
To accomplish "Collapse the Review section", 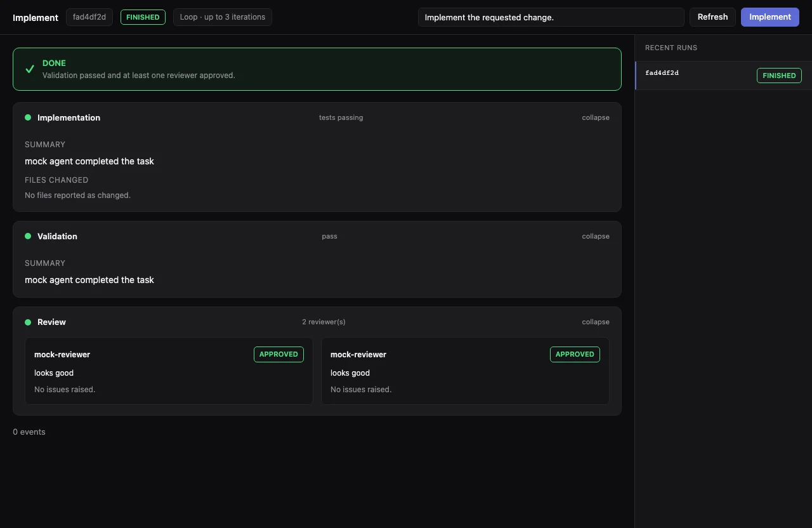I will (x=596, y=322).
